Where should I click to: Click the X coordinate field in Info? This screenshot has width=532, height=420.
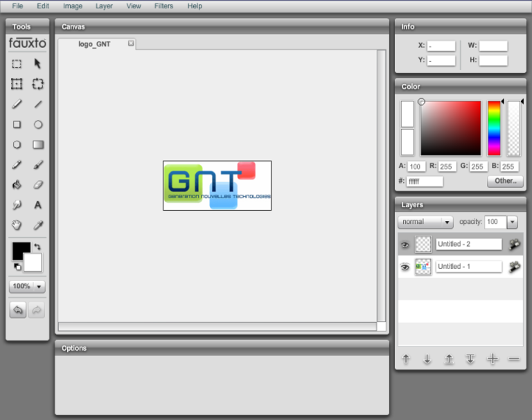tap(441, 46)
